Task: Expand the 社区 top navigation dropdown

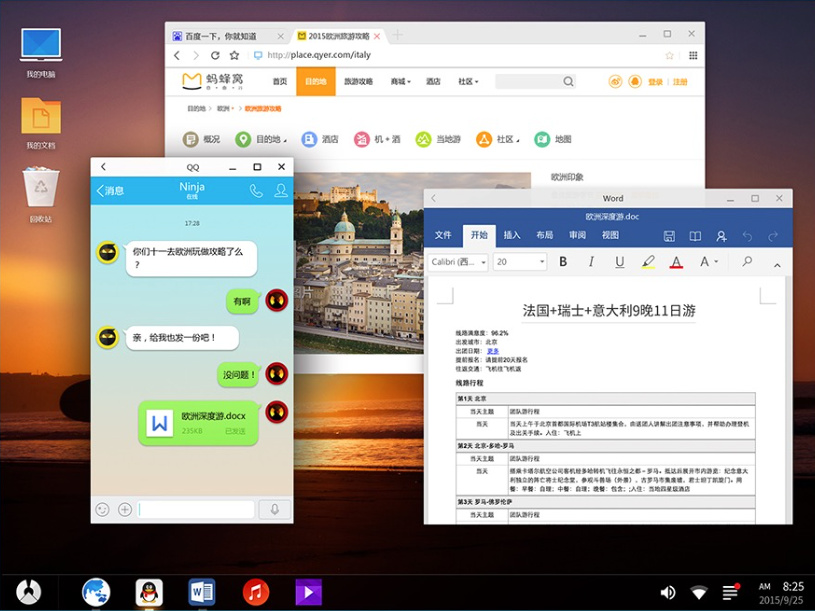Action: (x=468, y=82)
